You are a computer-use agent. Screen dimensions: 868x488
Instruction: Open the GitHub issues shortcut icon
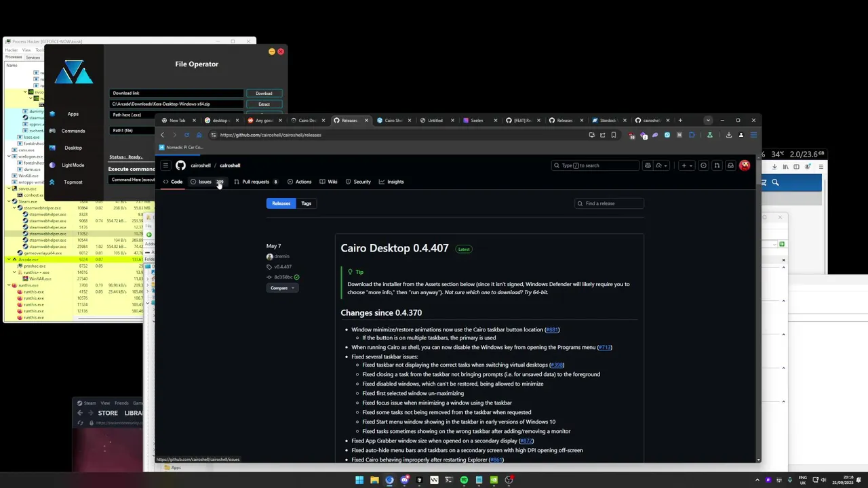pyautogui.click(x=703, y=165)
